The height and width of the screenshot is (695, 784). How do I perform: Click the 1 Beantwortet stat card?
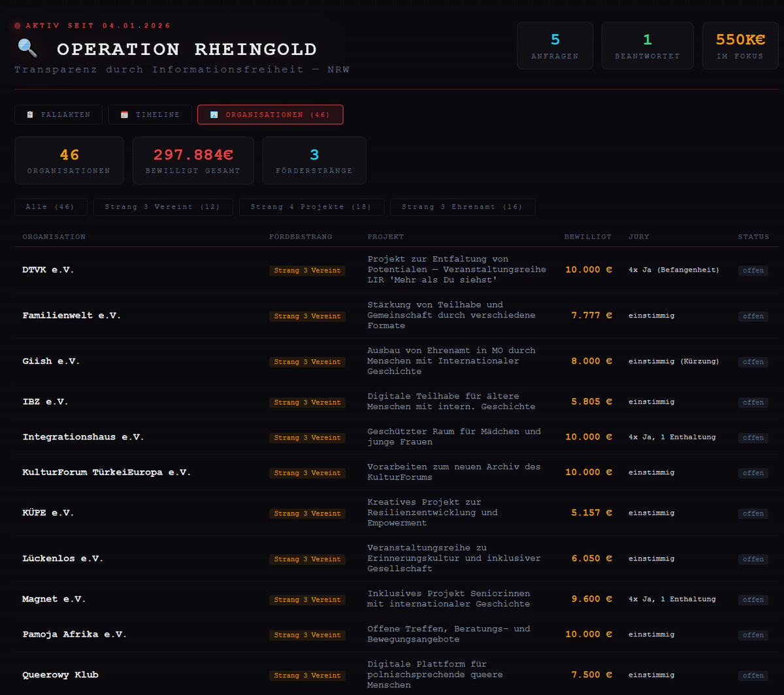[x=647, y=46]
